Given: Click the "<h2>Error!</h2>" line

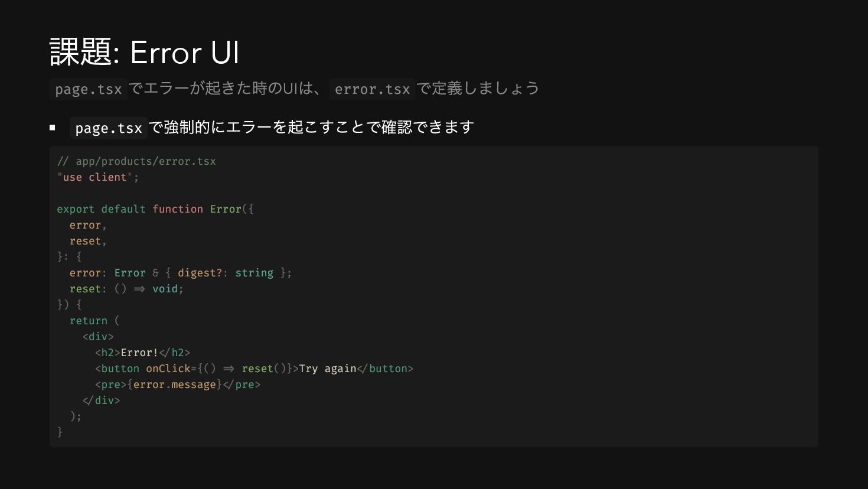Looking at the screenshot, I should tap(143, 353).
